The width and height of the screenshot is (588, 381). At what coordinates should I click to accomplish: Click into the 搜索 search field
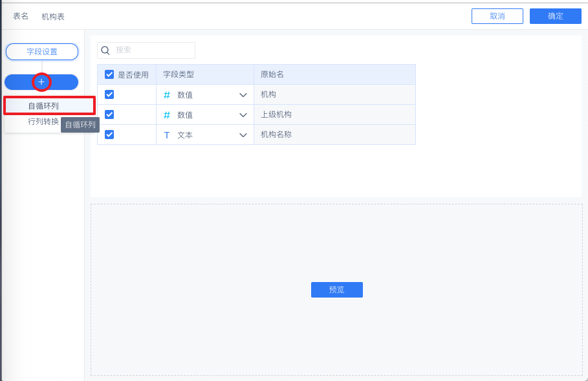click(x=153, y=50)
